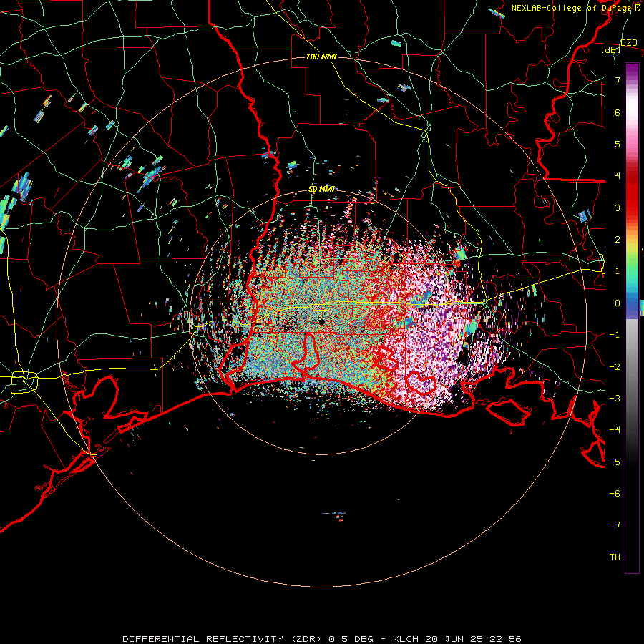
Task: Click the -2 tick on color scale
Action: [x=615, y=367]
